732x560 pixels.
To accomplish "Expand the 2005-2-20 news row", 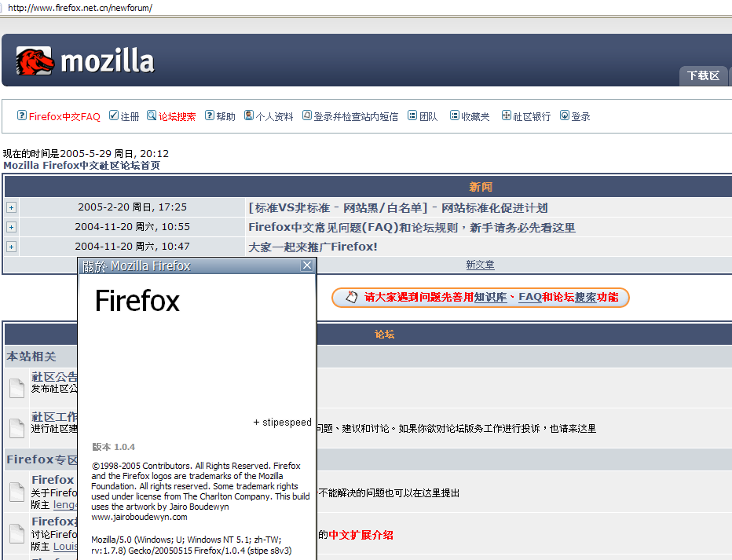I will coord(11,207).
